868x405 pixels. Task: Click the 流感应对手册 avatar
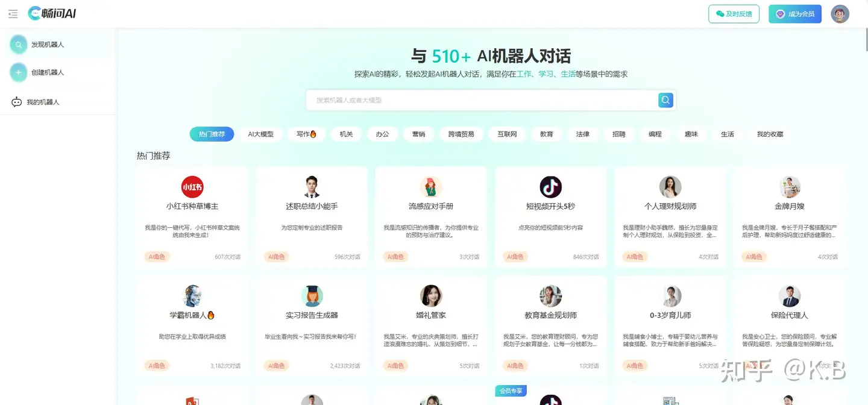(431, 187)
